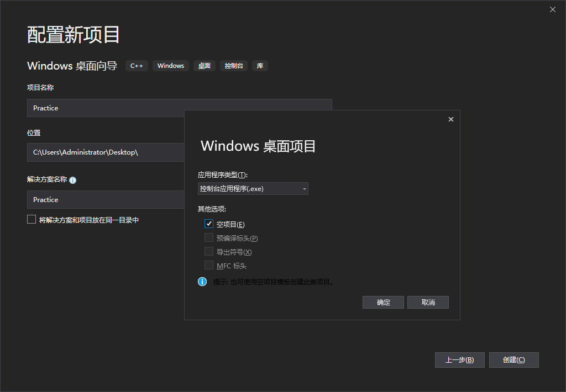Click the 库 tag
Viewport: 566px width, 392px height.
(260, 66)
